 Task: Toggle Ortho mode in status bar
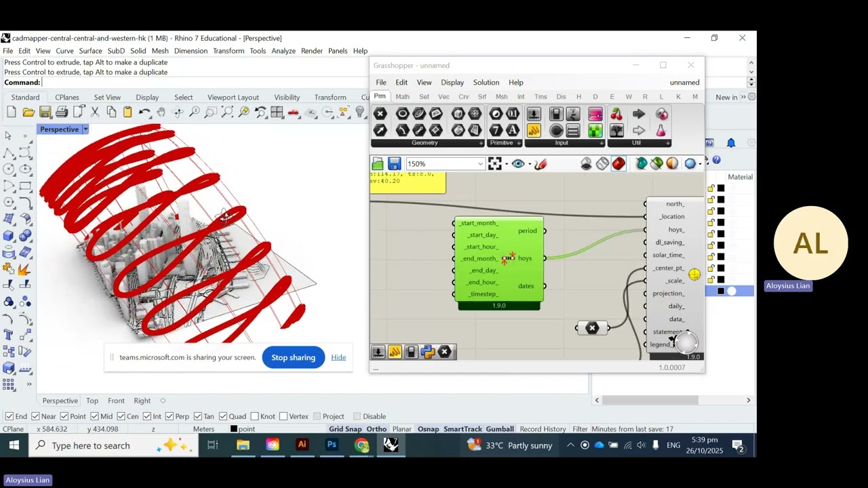pos(376,429)
